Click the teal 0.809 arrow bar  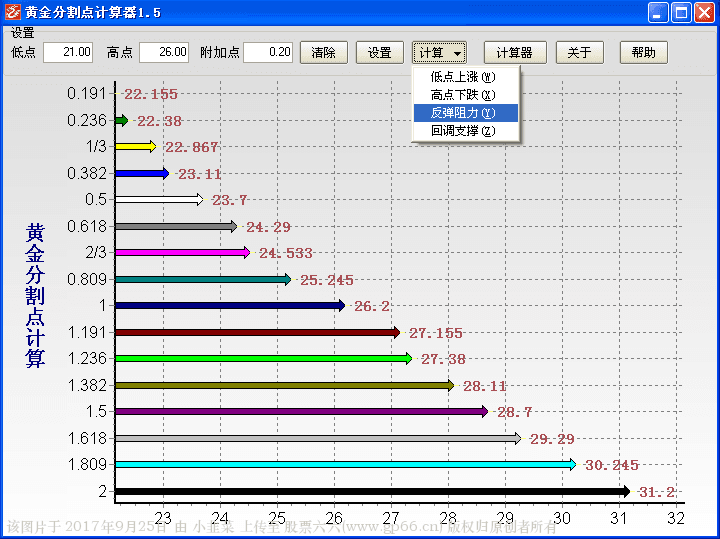(203, 279)
